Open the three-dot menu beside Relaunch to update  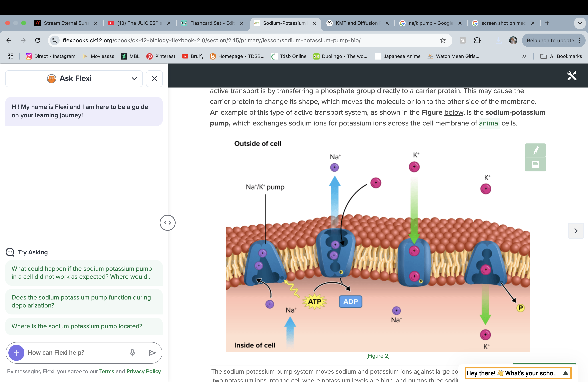click(x=579, y=41)
